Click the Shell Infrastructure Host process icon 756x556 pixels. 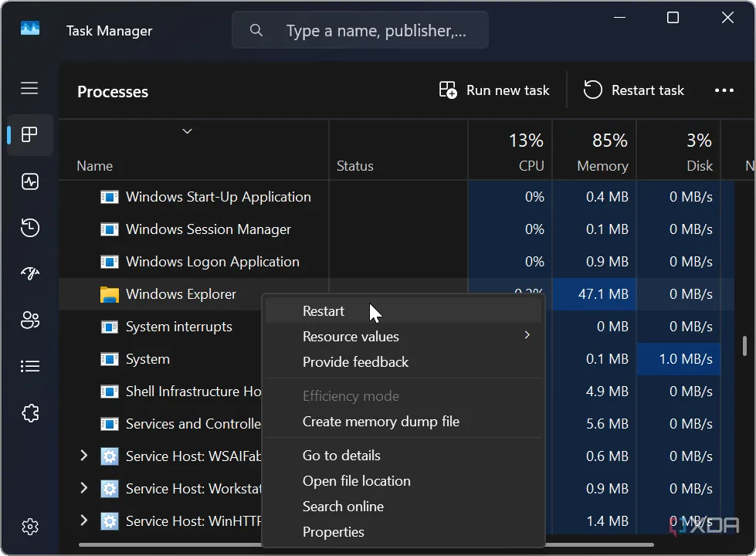(x=110, y=392)
